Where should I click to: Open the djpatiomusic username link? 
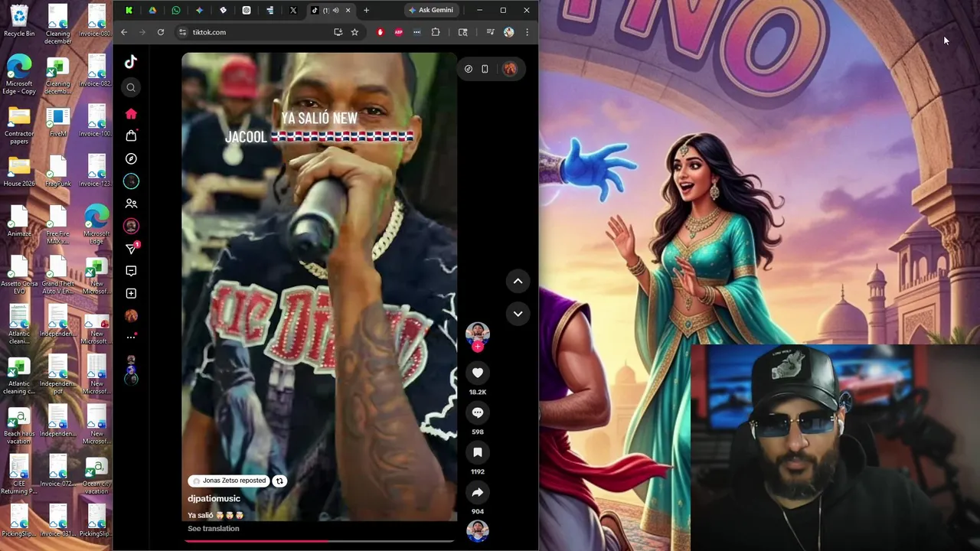click(x=214, y=498)
